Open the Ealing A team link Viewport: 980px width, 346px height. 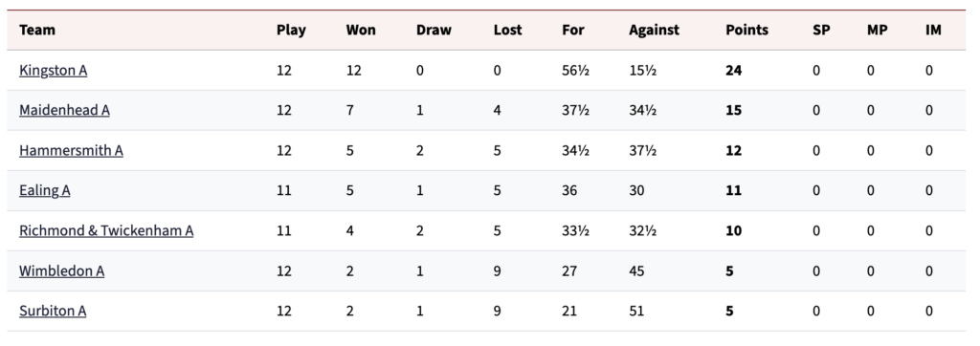tap(44, 190)
